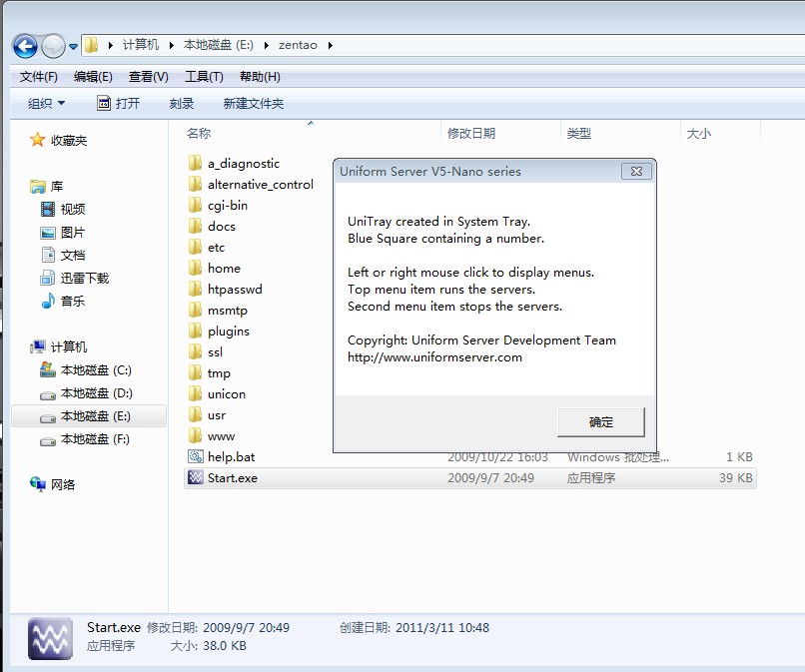Open 迅雷下载 library

[x=75, y=279]
